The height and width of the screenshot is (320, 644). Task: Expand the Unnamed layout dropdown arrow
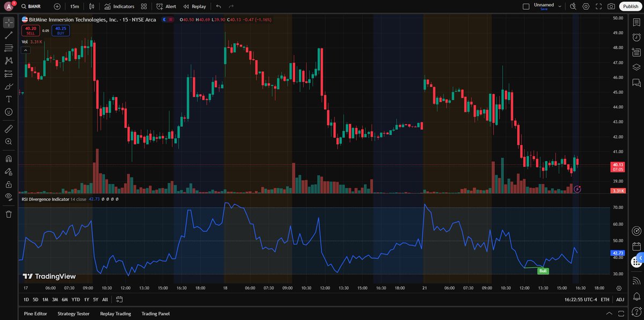click(x=560, y=6)
